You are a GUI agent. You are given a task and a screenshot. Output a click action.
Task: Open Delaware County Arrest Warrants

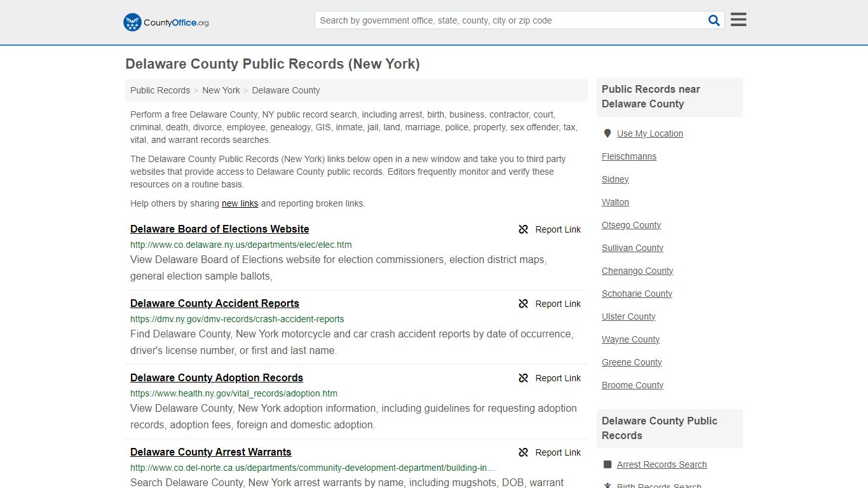211,452
